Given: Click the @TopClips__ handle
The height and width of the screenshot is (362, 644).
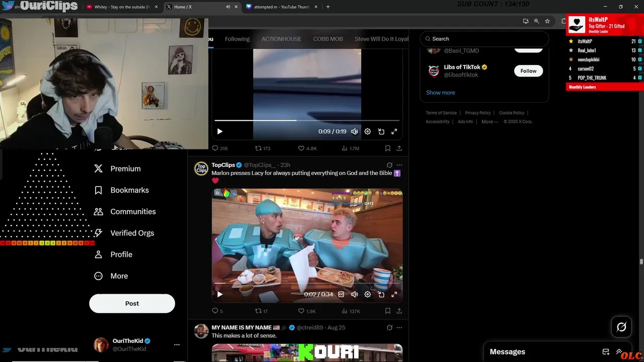Looking at the screenshot, I should click(260, 165).
